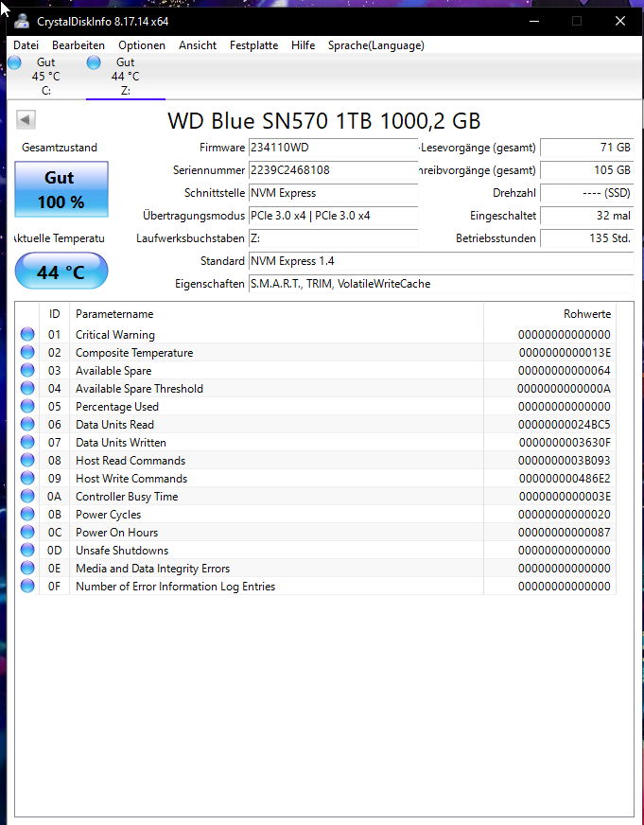Image resolution: width=644 pixels, height=825 pixels.
Task: Select the Z: drive tab at 44 °C
Action: click(125, 77)
